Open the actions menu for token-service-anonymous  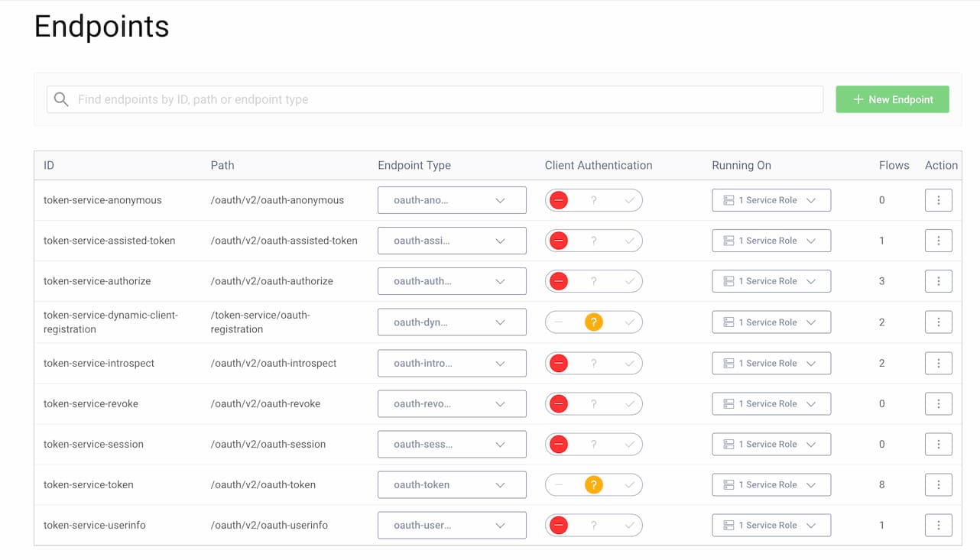coord(938,200)
